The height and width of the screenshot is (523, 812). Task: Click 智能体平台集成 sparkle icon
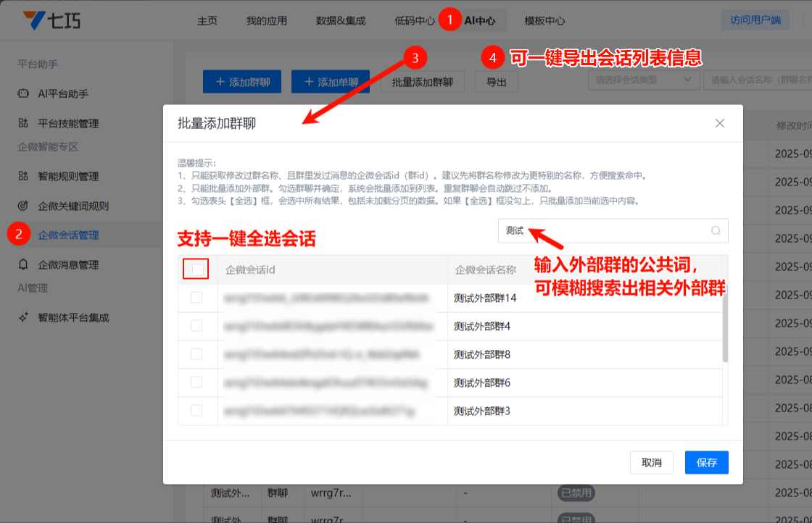[23, 317]
